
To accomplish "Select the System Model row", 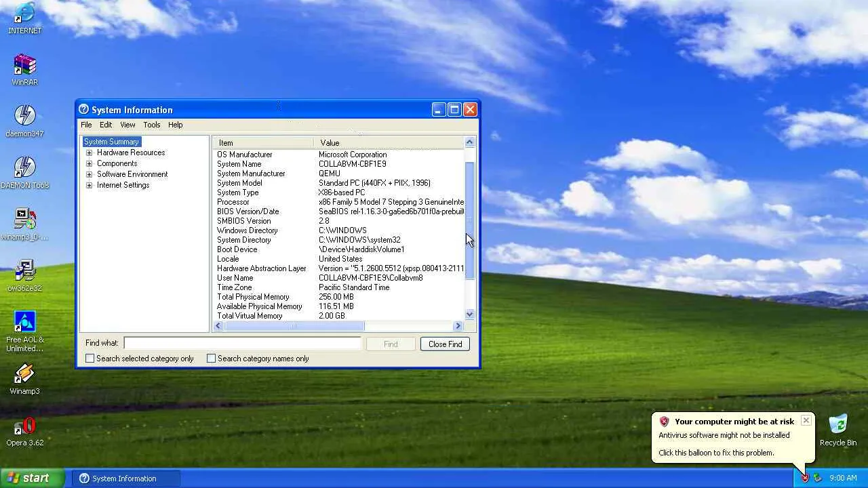I will click(339, 183).
